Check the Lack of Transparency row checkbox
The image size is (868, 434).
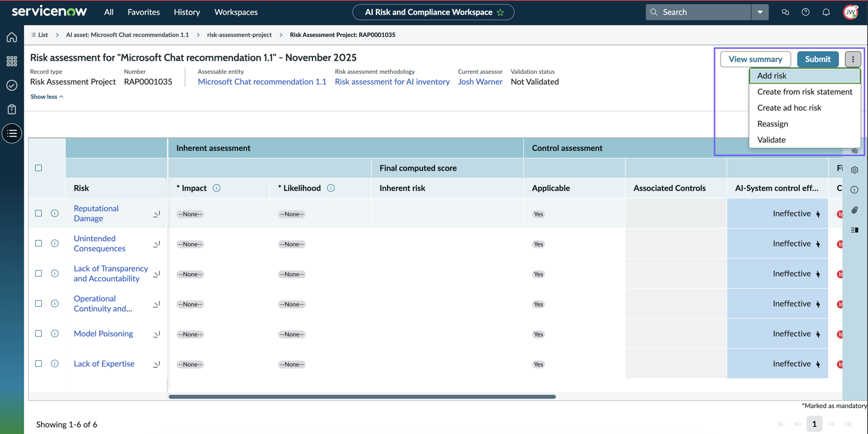[x=39, y=273]
